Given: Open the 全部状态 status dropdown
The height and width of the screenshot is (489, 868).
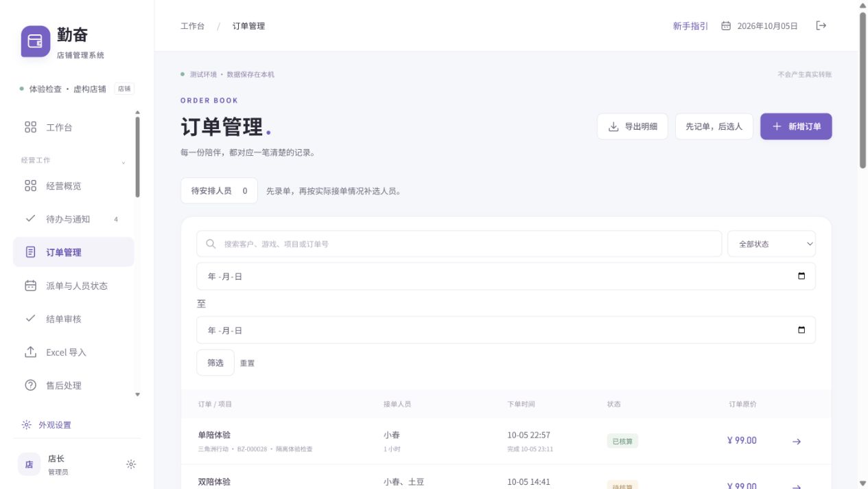Looking at the screenshot, I should [771, 244].
